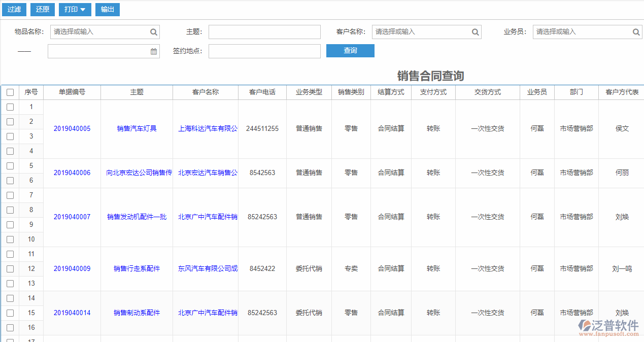Screen dimensions: 644x342
Task: Click inside the 主题 input field
Action: 264,31
